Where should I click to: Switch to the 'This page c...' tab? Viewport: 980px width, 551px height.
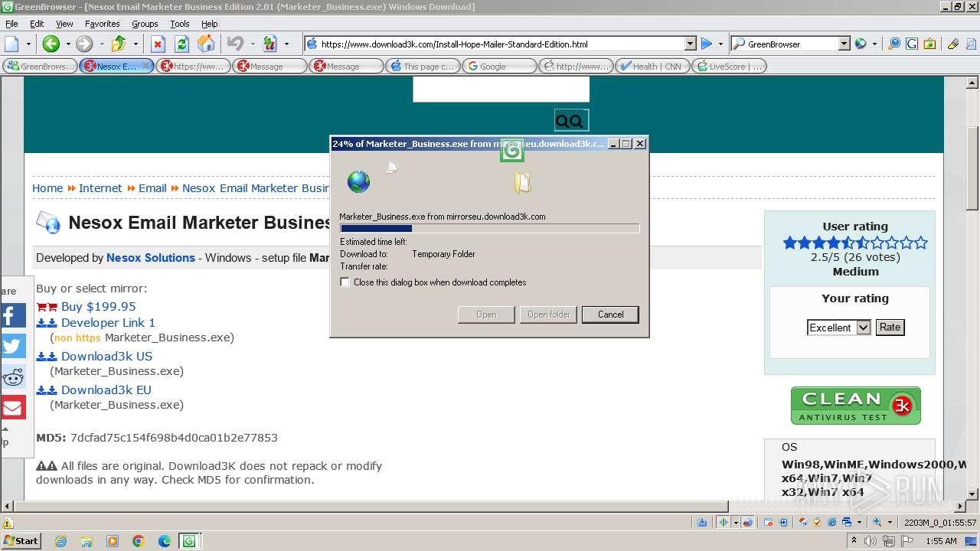(423, 67)
